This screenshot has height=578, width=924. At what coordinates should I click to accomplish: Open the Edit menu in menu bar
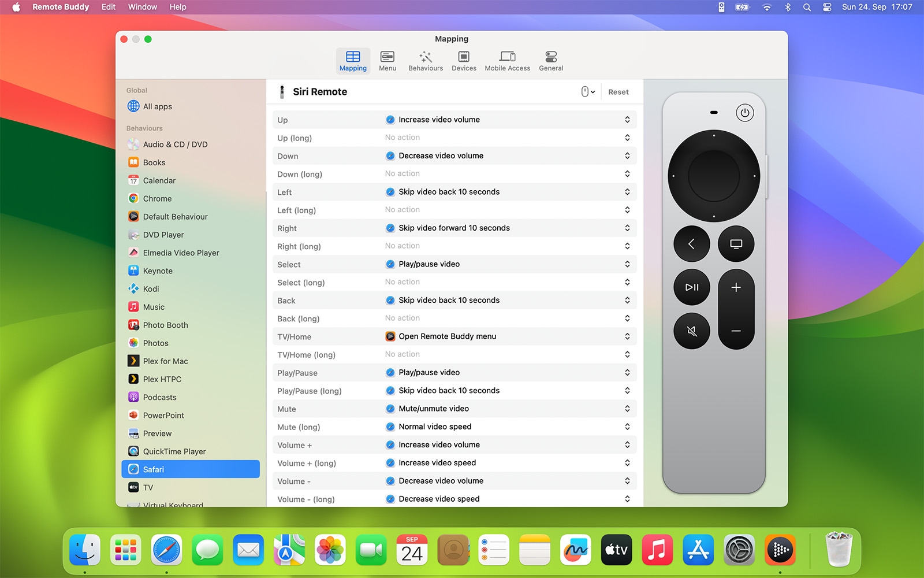(x=109, y=7)
